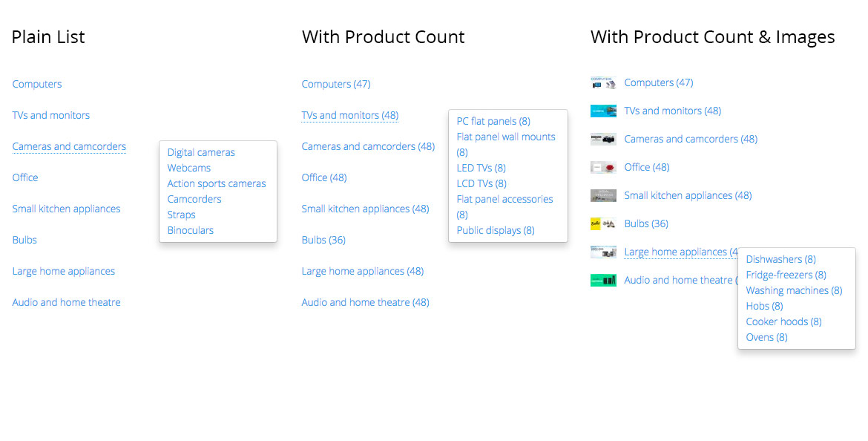Open TVs and monitors (48) in middle list
868x441 pixels.
(350, 115)
